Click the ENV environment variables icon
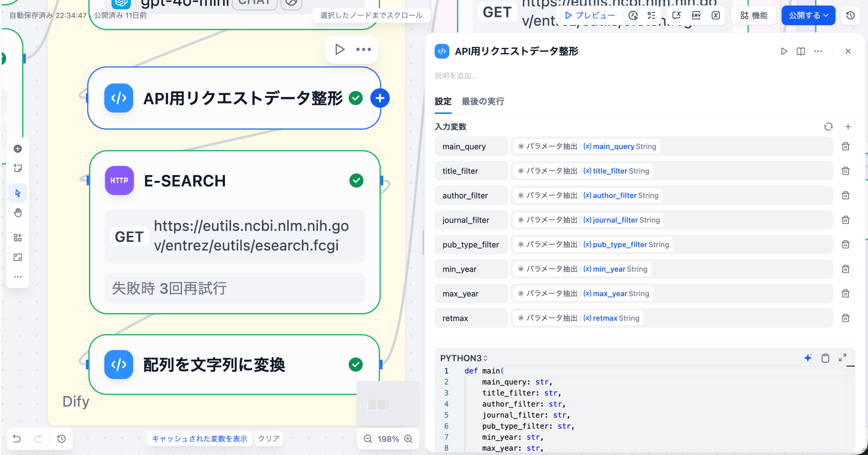Screen dimensions: 868x455 click(696, 15)
